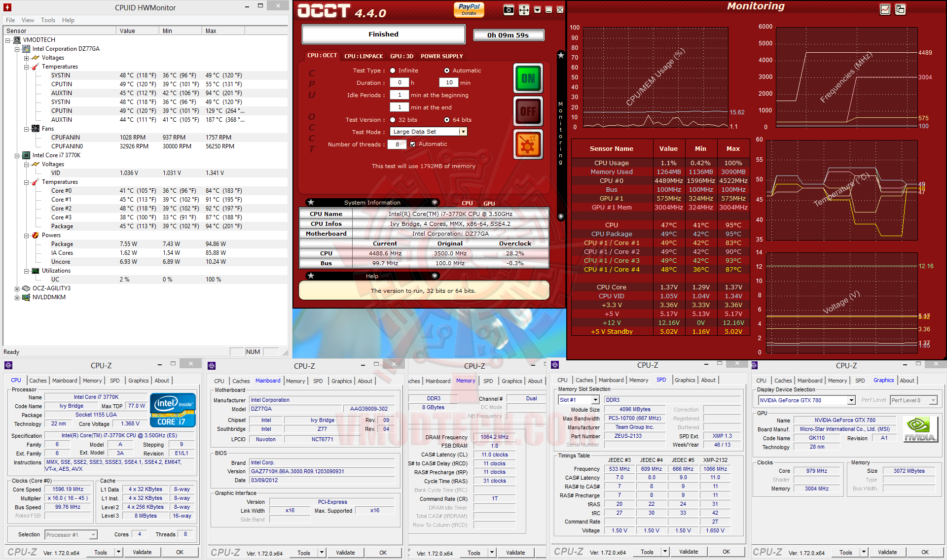Image resolution: width=947 pixels, height=560 pixels.
Task: Click the duration minutes input field
Action: 449,83
